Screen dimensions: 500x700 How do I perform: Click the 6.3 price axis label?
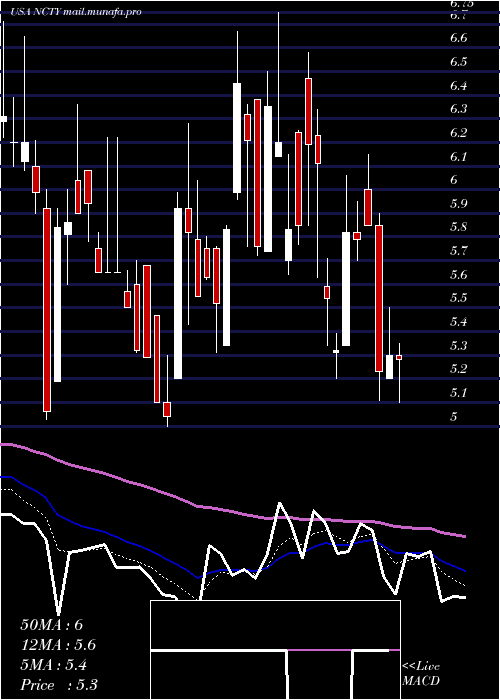tap(458, 109)
